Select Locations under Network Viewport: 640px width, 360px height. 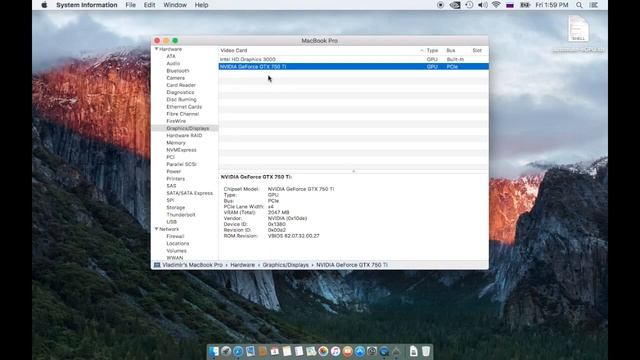tap(178, 244)
